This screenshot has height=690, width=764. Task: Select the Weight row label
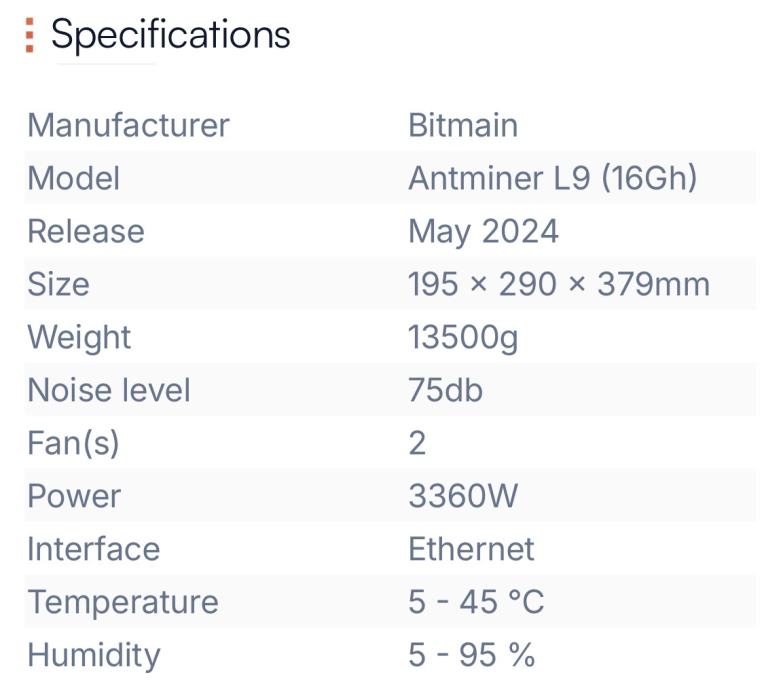(x=79, y=337)
